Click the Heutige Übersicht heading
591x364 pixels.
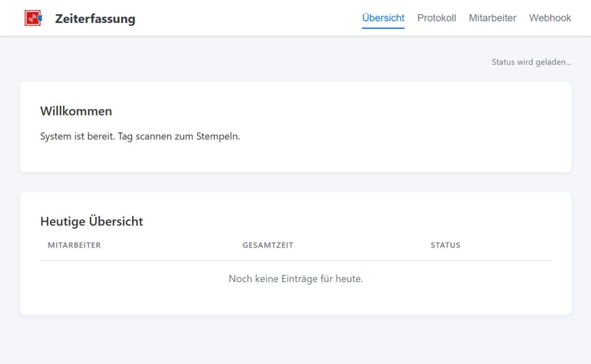coord(92,221)
